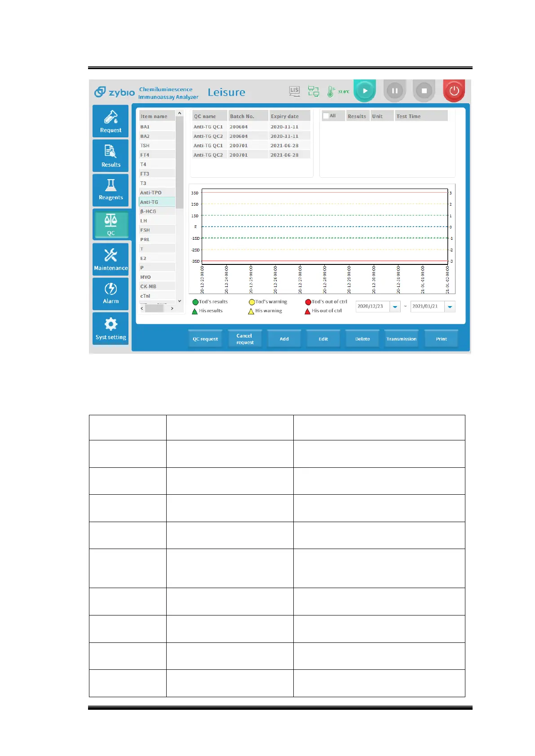Start the analyzer with Play button
The image size is (535, 756).
tap(365, 91)
